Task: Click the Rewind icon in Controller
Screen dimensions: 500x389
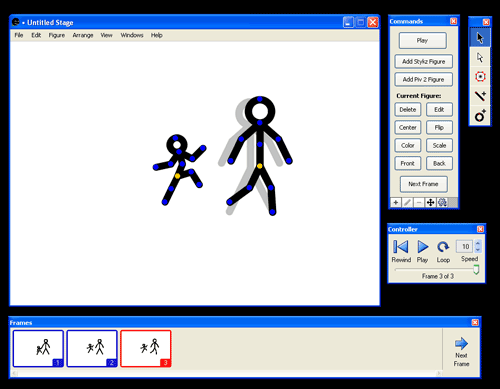Action: (401, 247)
